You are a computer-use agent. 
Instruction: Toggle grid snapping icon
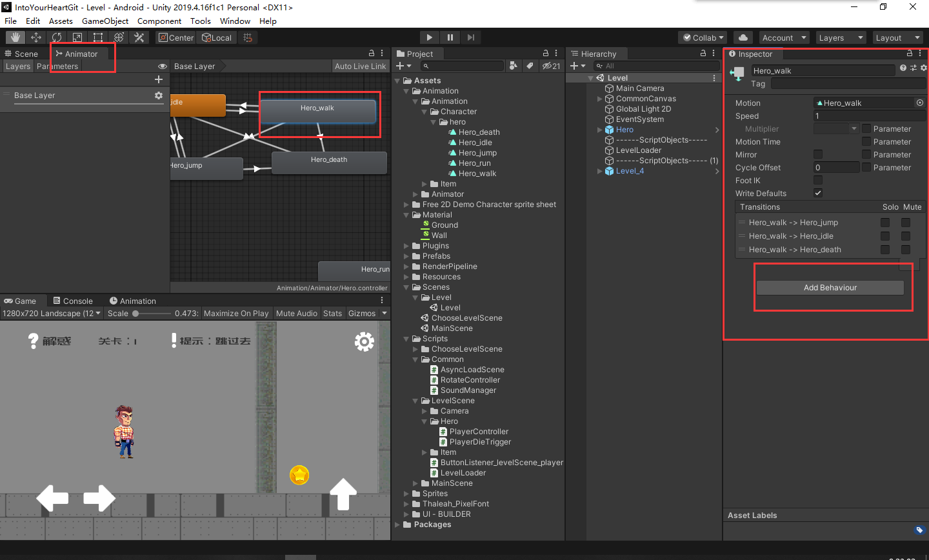click(248, 37)
